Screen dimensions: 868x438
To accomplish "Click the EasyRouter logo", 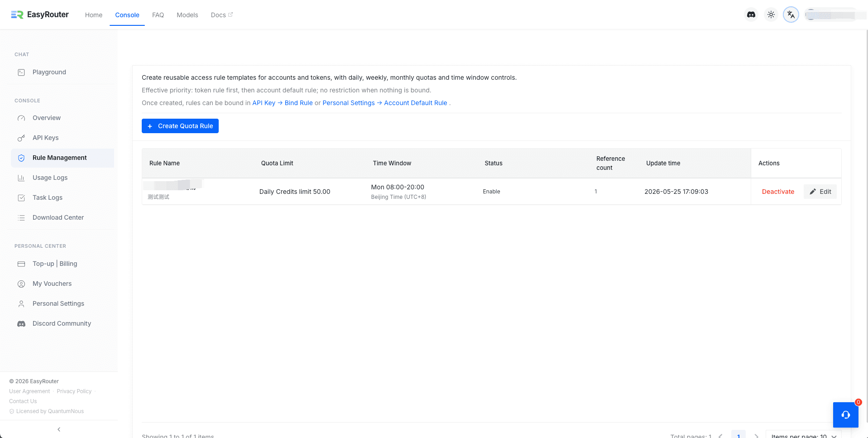I will (x=40, y=14).
